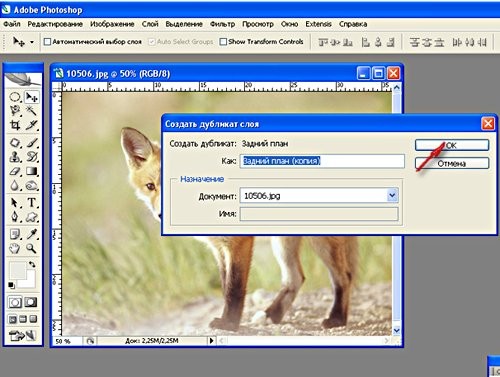Click the Photoshop feather logo in toolbox
This screenshot has width=500, height=377.
pos(23,79)
